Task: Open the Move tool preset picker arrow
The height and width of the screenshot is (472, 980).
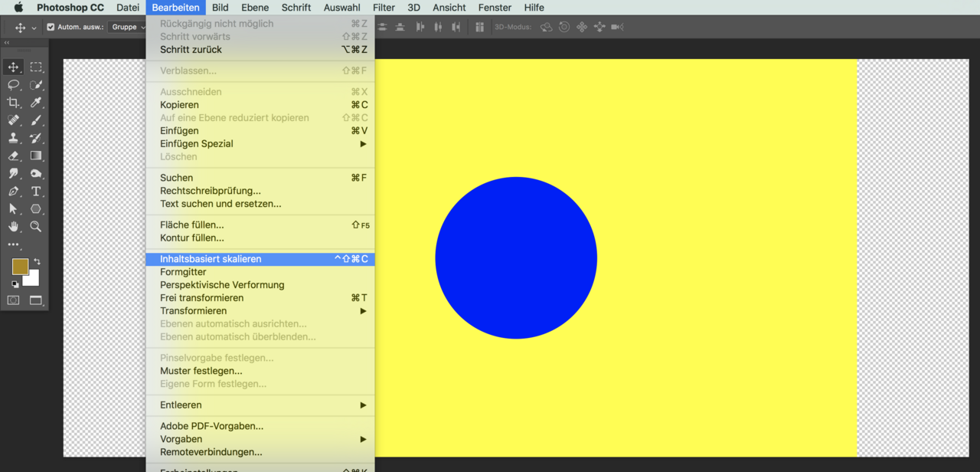Action: coord(34,28)
